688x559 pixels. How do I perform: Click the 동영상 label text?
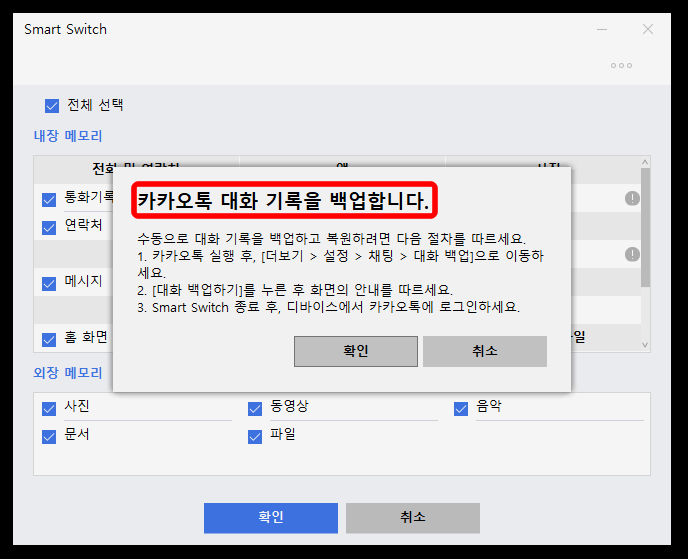point(289,405)
